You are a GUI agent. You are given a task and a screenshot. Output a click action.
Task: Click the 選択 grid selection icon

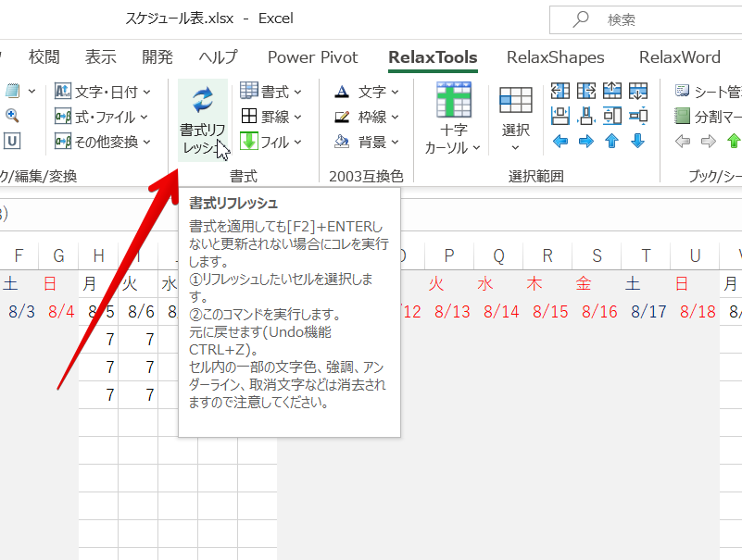coord(515,100)
